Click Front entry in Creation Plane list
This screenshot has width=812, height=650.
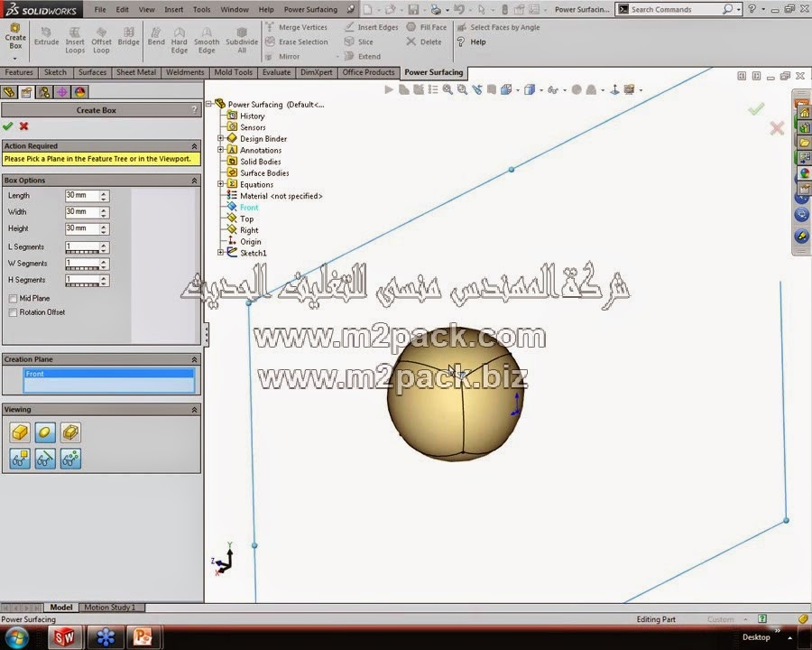[x=109, y=374]
